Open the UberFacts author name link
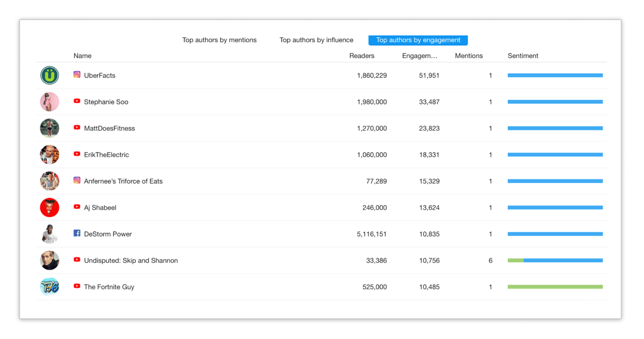 tap(100, 76)
